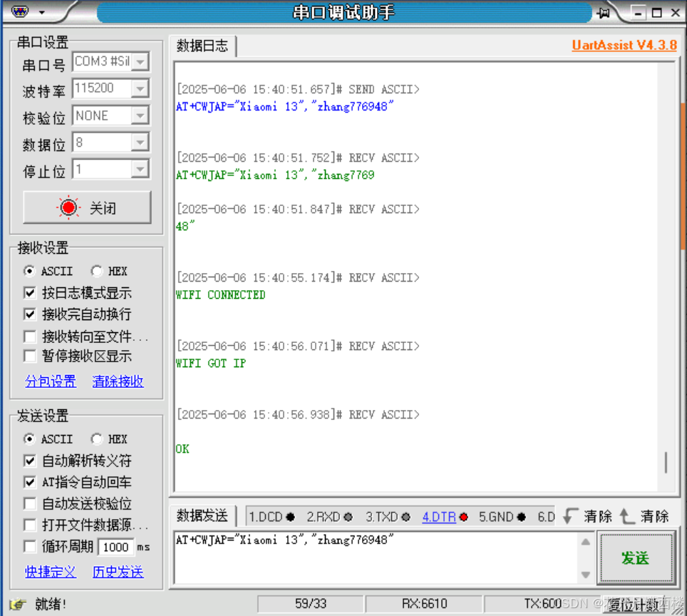The image size is (687, 616).
Task: Click the ready status hand icon
Action: pos(18,604)
